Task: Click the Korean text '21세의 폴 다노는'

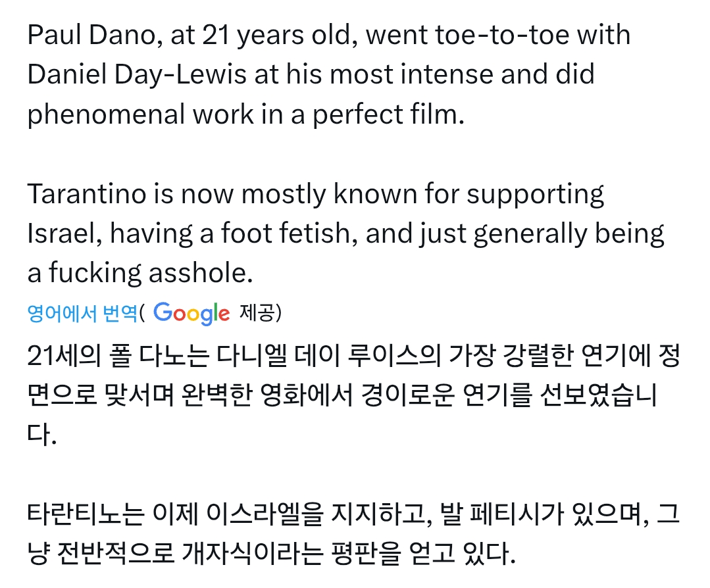Action: (x=118, y=356)
